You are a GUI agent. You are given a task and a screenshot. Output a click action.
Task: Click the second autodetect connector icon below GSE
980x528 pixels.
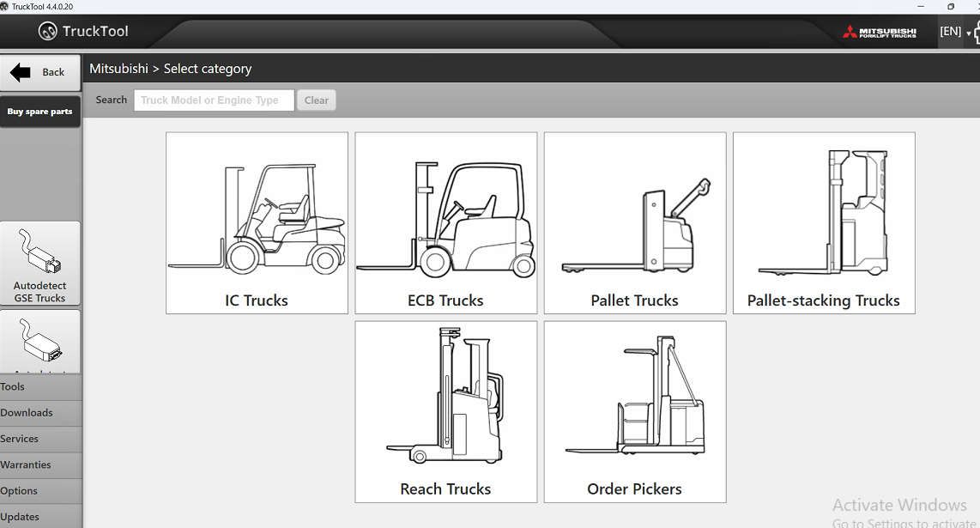39,339
